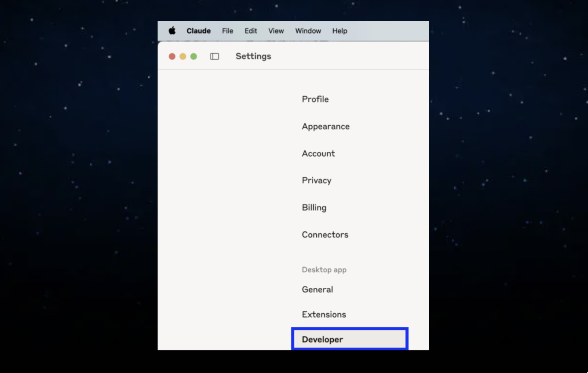Maximize the window with green button

click(x=193, y=56)
